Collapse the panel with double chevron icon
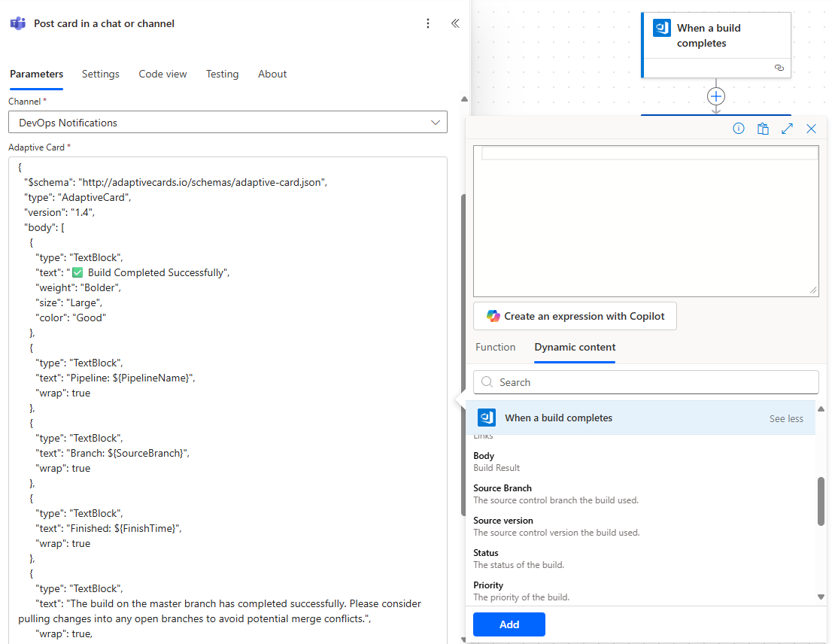Viewport: 835px width, 644px height. 455,23
